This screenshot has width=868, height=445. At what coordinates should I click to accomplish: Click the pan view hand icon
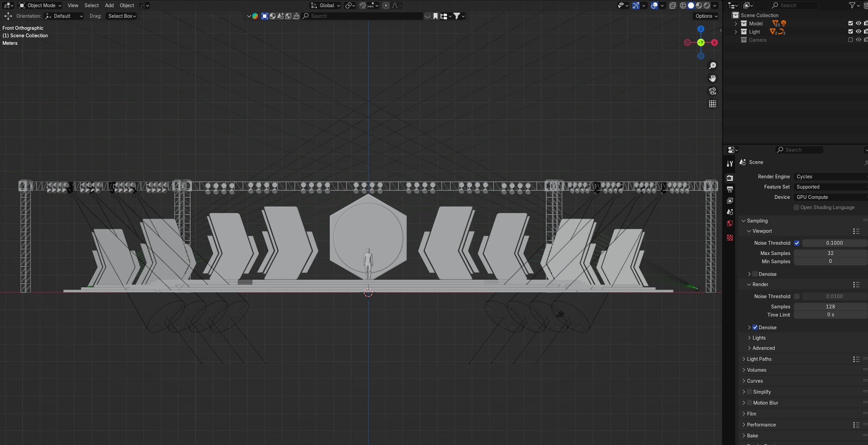(x=713, y=78)
